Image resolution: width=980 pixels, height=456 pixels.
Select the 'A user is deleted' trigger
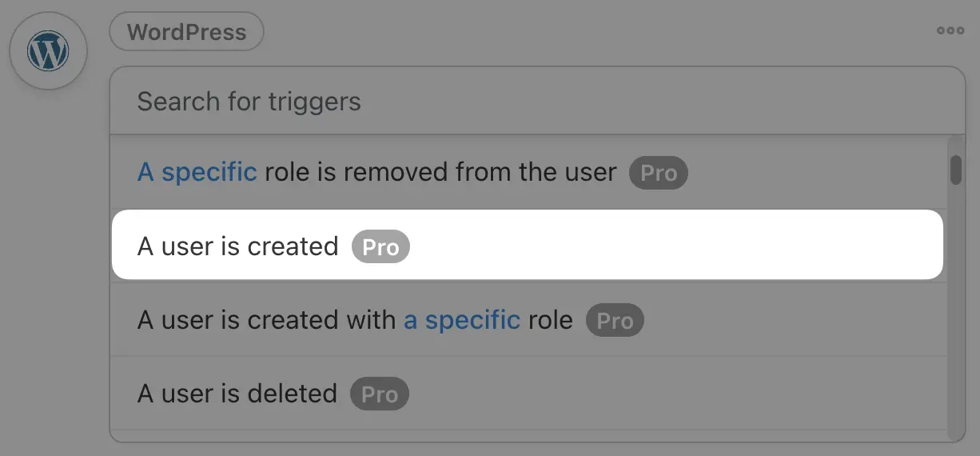point(237,394)
